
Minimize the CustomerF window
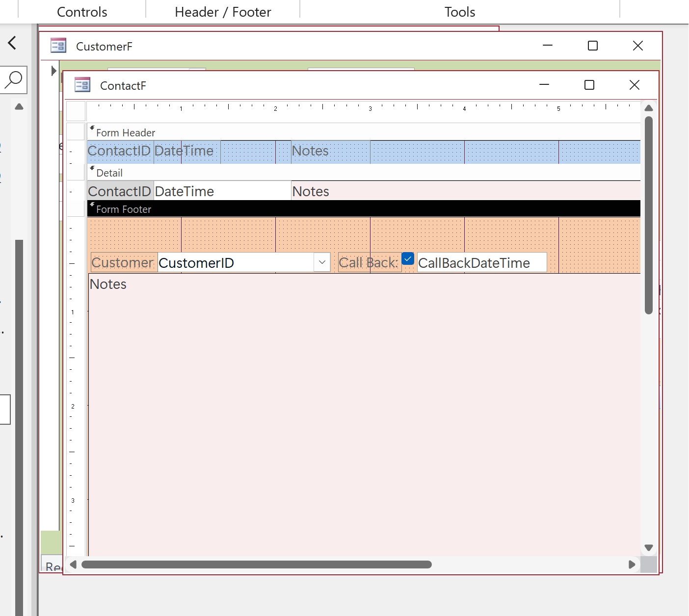[x=547, y=46]
